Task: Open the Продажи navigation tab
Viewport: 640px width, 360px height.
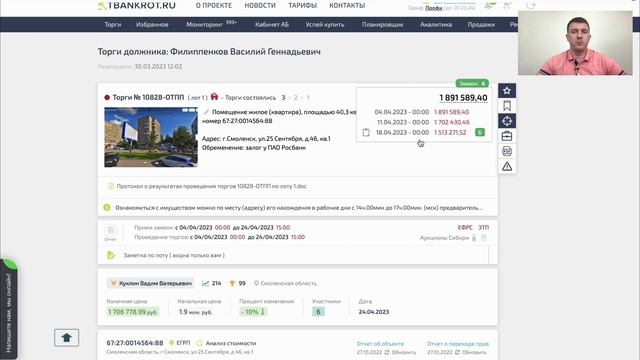Action: [x=481, y=24]
